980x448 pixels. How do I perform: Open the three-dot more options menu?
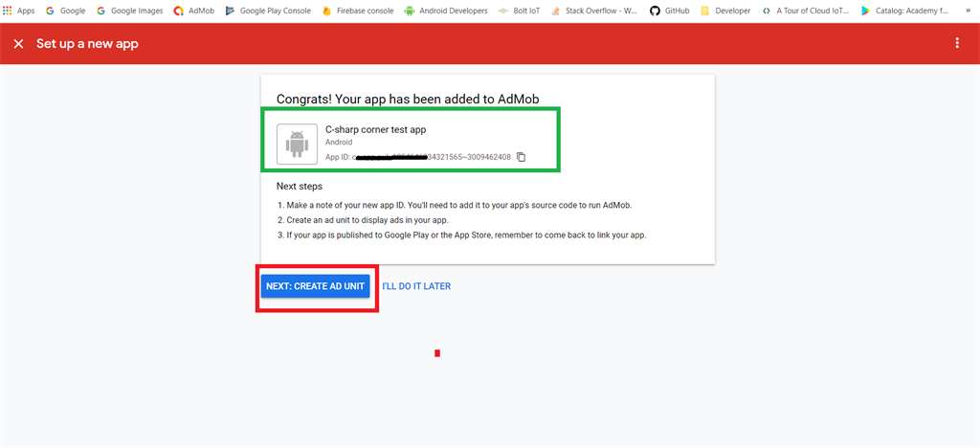point(957,43)
